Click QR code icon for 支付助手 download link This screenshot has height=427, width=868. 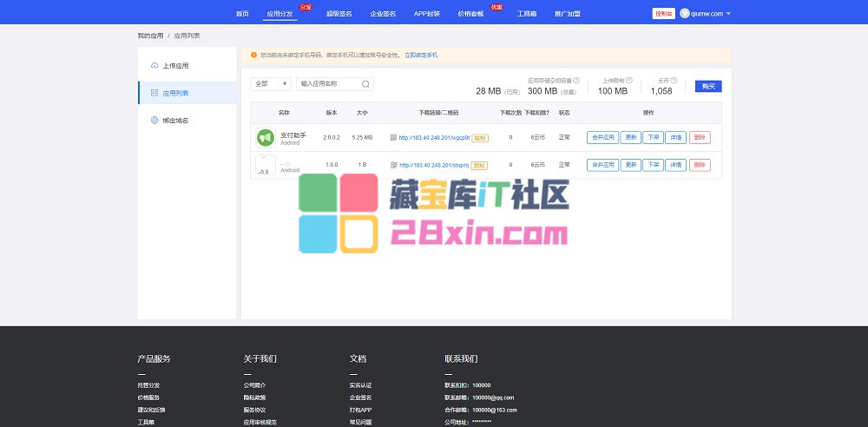click(x=393, y=137)
